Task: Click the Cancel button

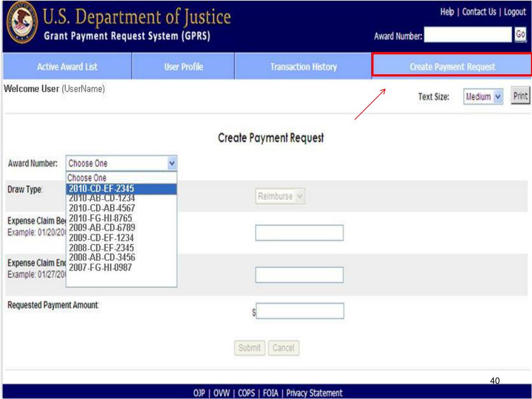Action: coord(284,348)
